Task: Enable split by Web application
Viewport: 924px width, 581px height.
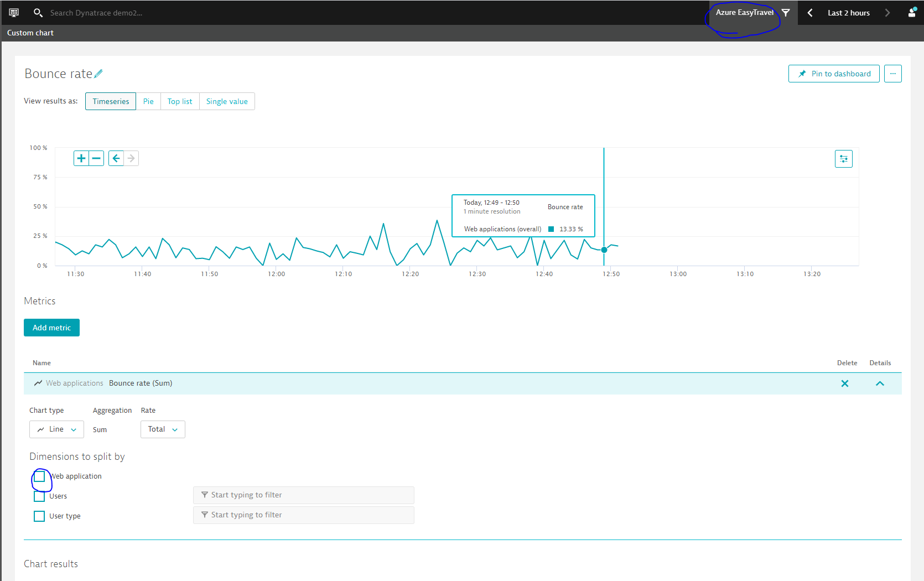Action: click(40, 476)
